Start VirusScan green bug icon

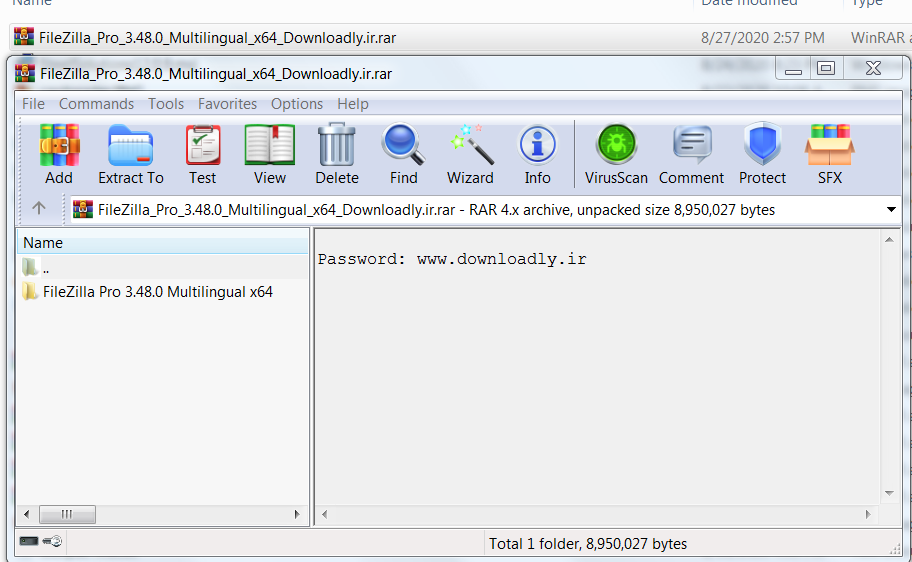[616, 145]
